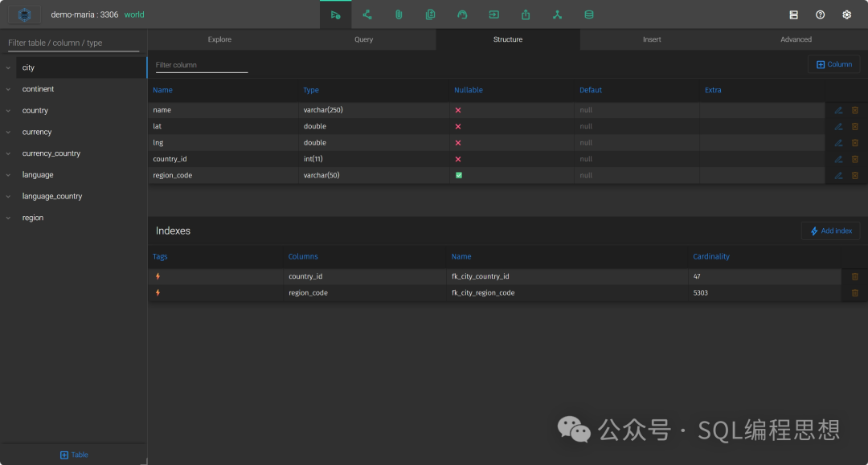Switch to the Query tab
The width and height of the screenshot is (868, 465).
coord(364,39)
